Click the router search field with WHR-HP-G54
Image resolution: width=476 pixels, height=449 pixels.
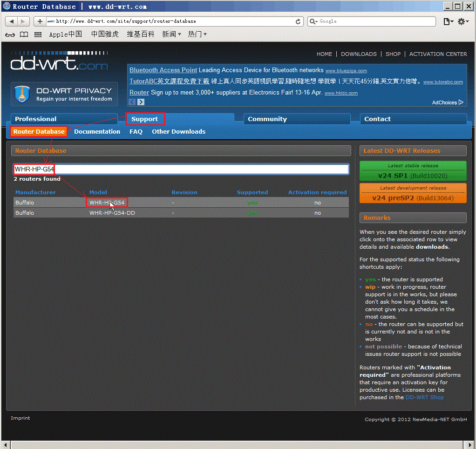tap(181, 169)
